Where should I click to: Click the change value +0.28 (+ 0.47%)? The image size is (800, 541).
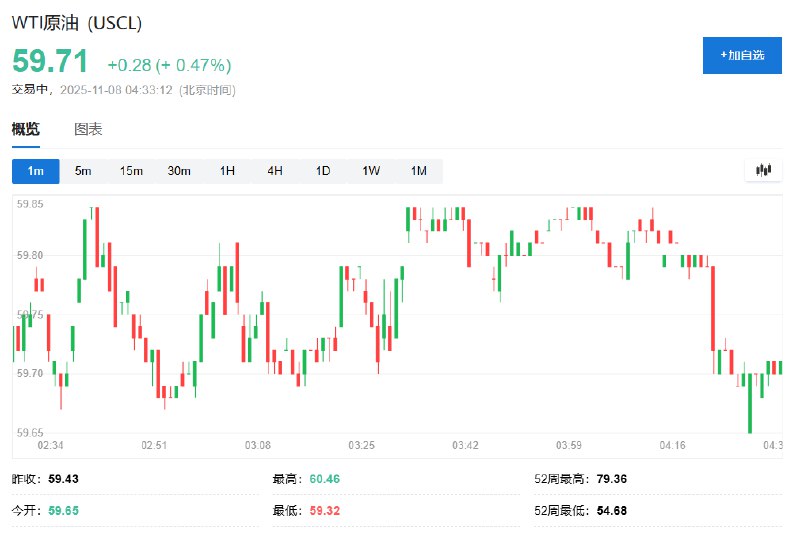pos(169,65)
